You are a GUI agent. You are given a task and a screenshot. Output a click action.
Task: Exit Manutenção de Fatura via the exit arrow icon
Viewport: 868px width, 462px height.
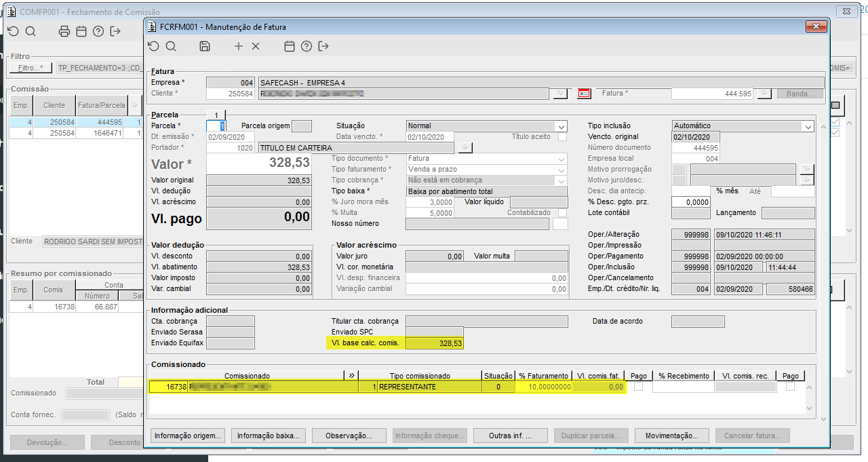pyautogui.click(x=323, y=46)
